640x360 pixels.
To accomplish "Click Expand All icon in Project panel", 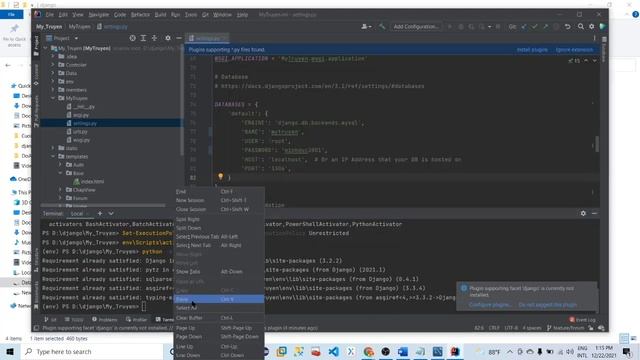I will (143, 38).
